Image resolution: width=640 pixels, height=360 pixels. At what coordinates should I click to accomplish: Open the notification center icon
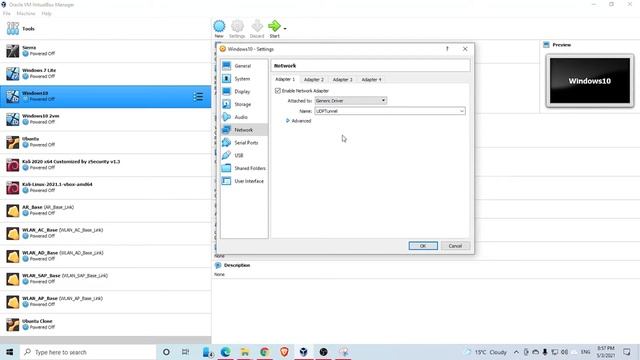click(x=627, y=352)
